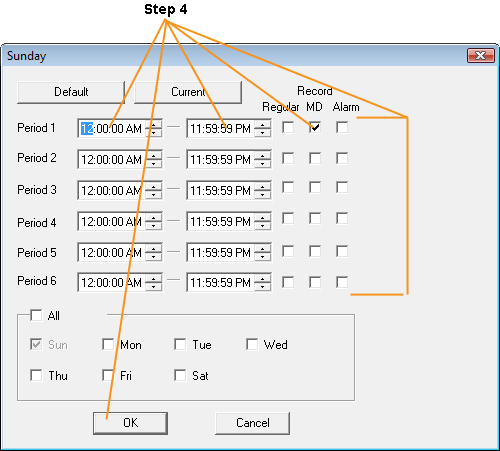Cancel the Sunday schedule dialog
The width and height of the screenshot is (500, 451).
pos(253,423)
